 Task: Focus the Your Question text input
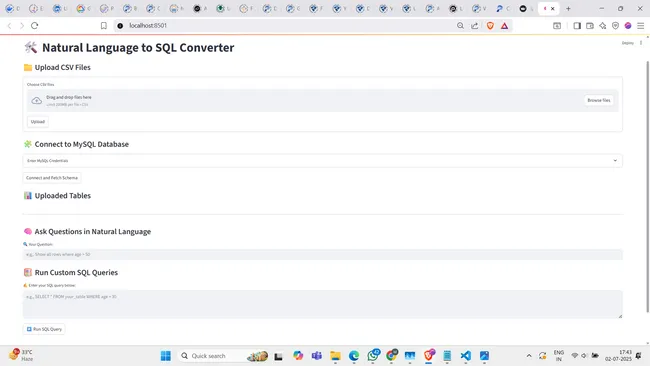pos(323,255)
